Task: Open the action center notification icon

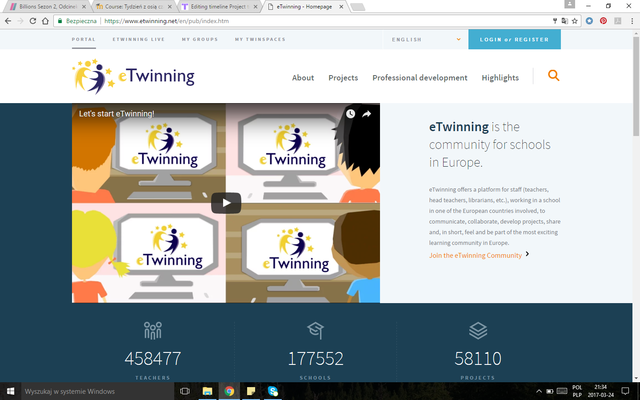Action: [625, 391]
